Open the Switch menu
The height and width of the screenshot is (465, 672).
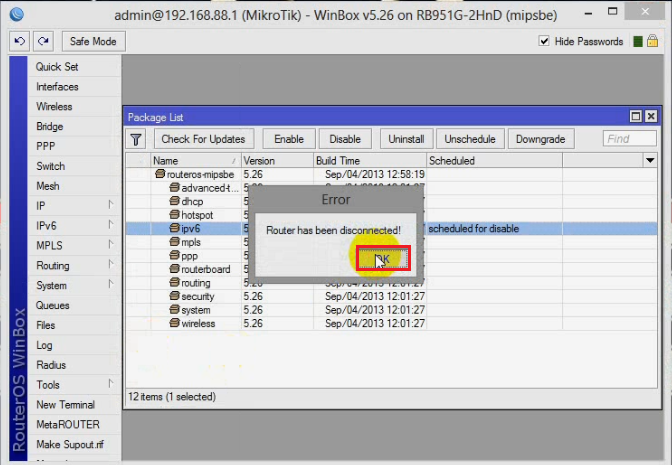point(51,166)
